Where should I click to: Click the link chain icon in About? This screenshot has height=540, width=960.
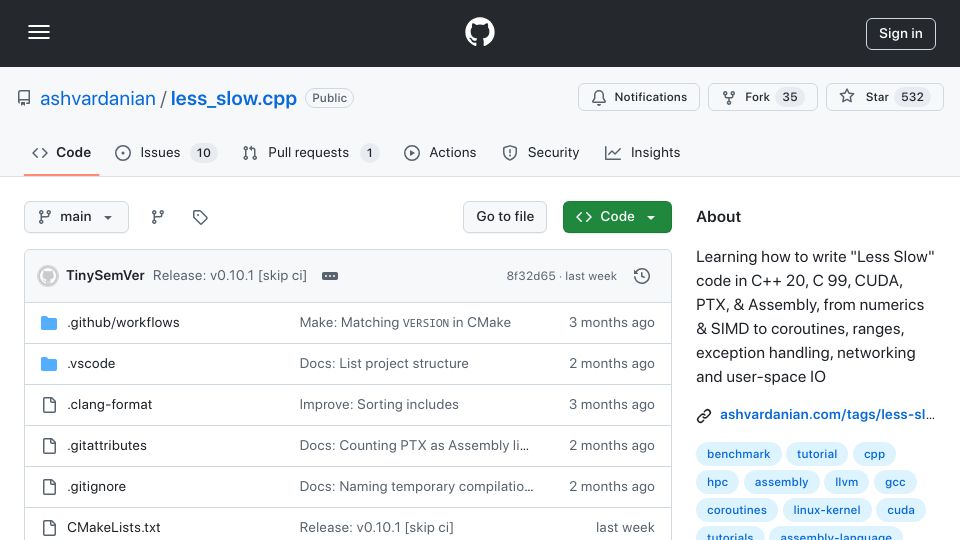(x=704, y=416)
